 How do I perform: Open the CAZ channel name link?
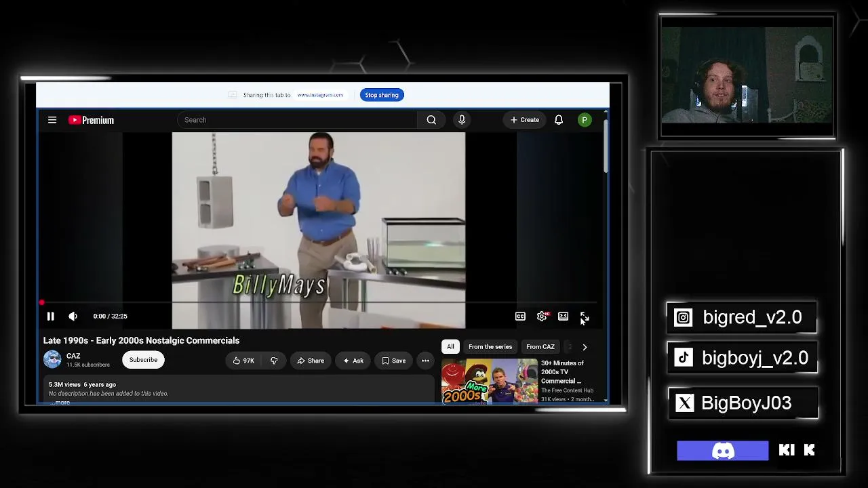click(x=73, y=356)
